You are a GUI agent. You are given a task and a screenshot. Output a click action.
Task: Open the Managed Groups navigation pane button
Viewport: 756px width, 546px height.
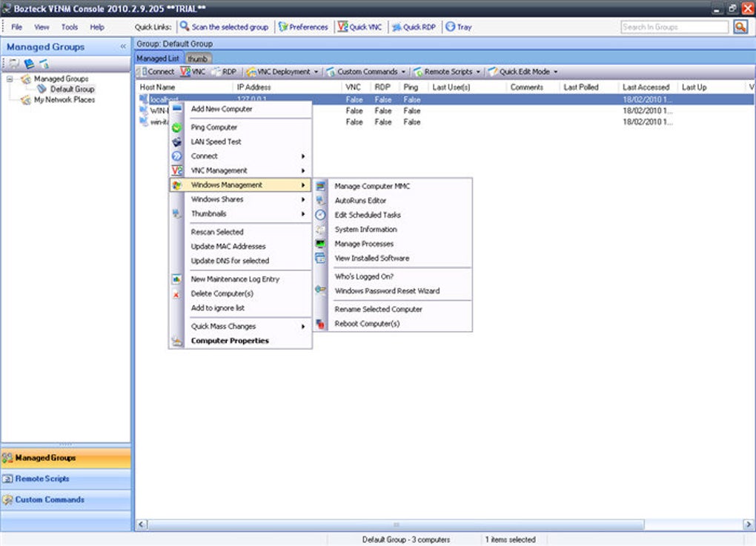pos(65,458)
